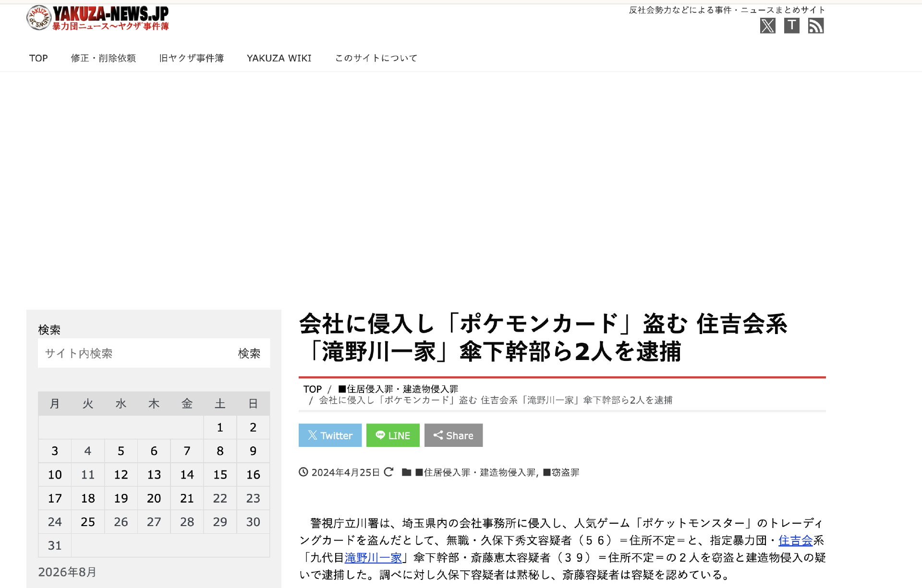Click the folder icon before the categories
The image size is (922, 588).
coord(407,472)
